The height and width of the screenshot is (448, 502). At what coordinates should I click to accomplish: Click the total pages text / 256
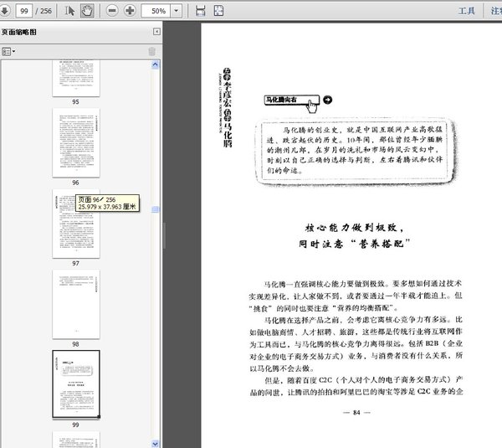click(44, 11)
